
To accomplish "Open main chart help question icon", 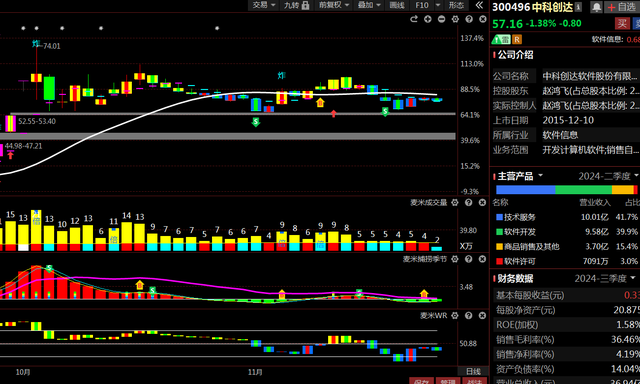I will (x=469, y=19).
